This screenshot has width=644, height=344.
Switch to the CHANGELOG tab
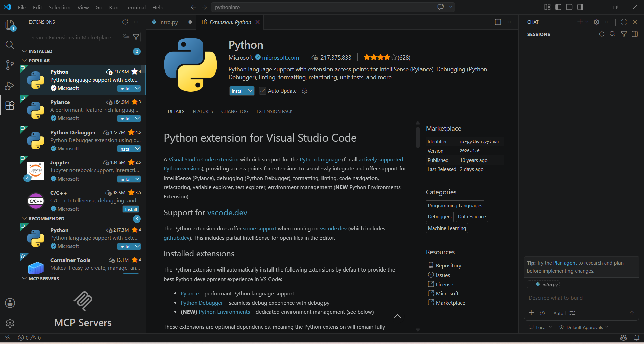(x=235, y=111)
